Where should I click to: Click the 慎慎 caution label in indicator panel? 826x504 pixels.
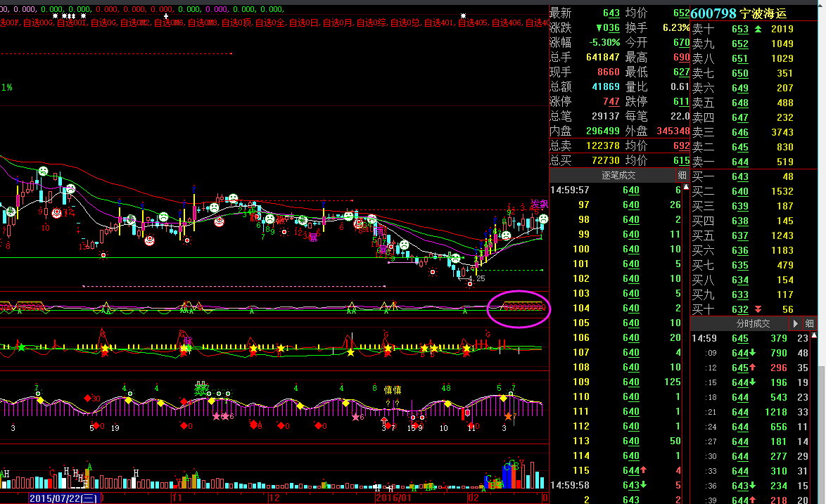point(392,390)
